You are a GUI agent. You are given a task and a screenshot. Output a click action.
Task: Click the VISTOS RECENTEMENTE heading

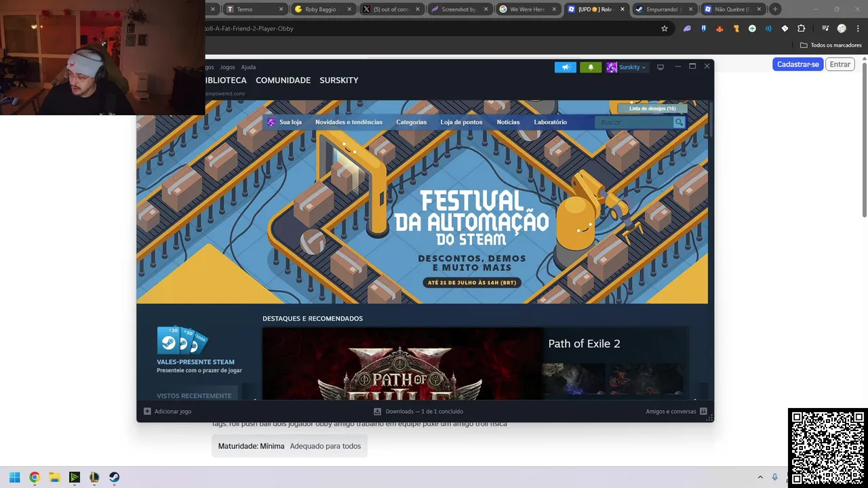click(194, 396)
